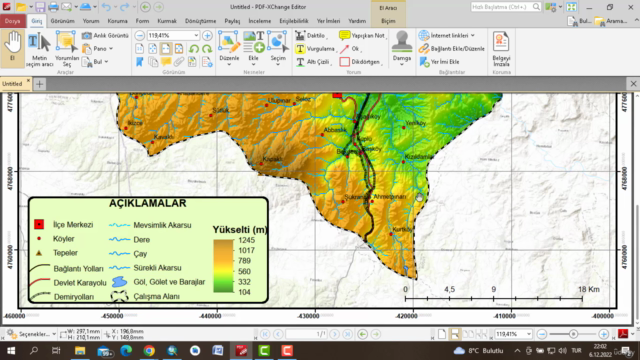Switch to single page layout in status bar
Screen dimensions: 640x360
tap(442, 334)
